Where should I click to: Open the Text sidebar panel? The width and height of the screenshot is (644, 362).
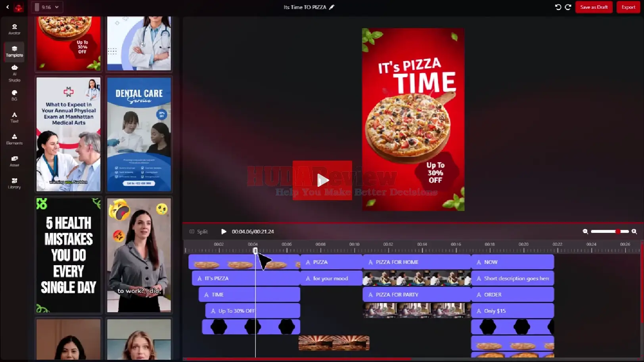14,117
